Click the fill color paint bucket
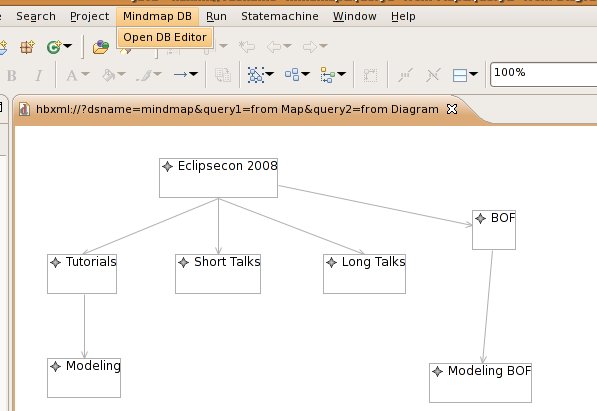The height and width of the screenshot is (411, 597). point(109,75)
